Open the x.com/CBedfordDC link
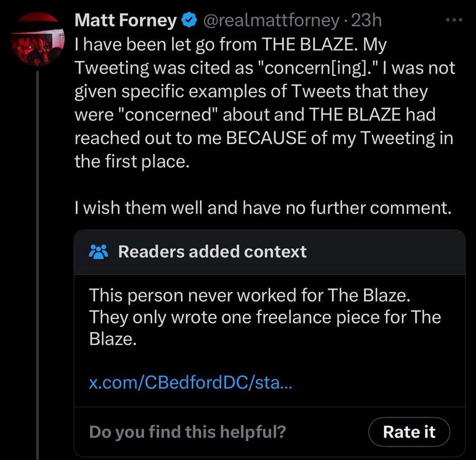The image size is (476, 460). coord(191,382)
